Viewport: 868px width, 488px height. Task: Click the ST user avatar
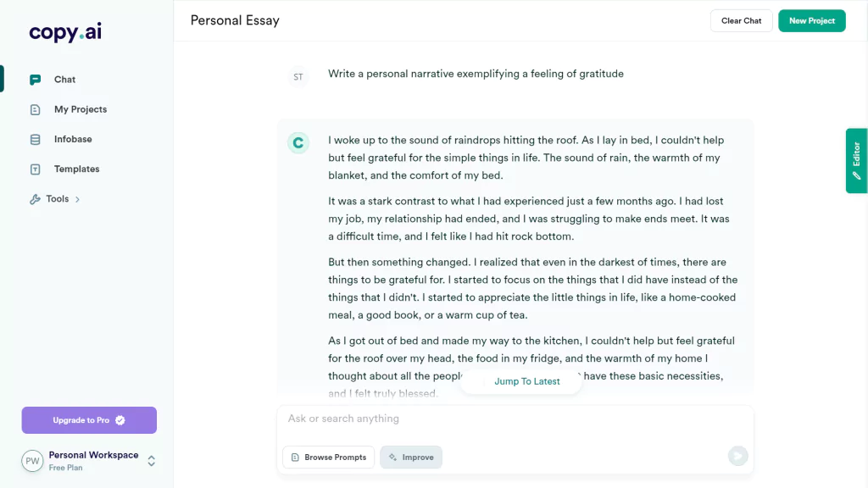pos(298,77)
